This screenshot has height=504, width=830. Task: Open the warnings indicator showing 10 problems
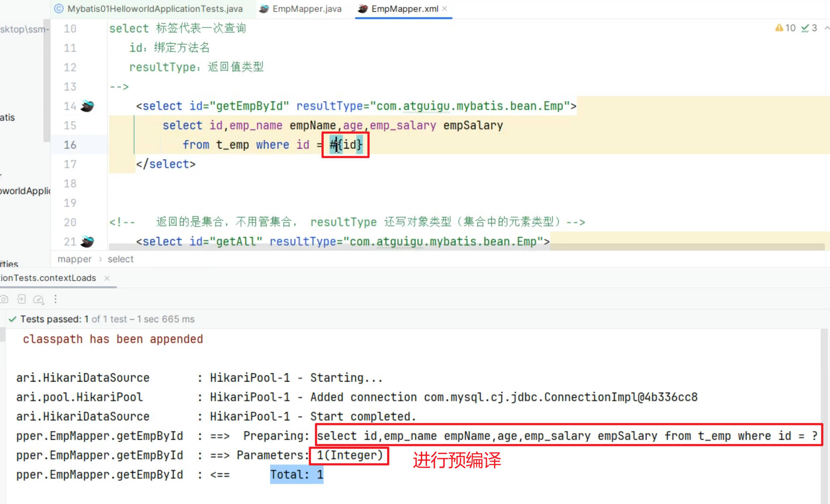coord(784,28)
